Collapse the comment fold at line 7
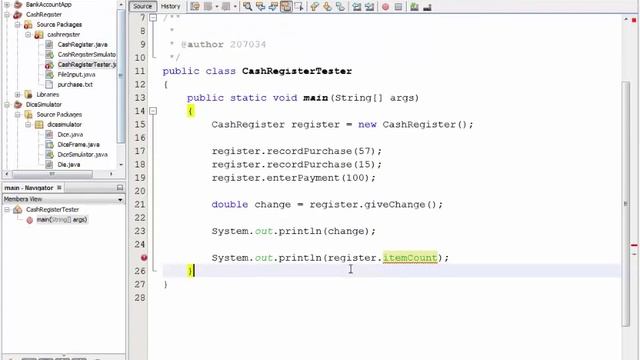Image resolution: width=640 pixels, height=360 pixels. [153, 18]
